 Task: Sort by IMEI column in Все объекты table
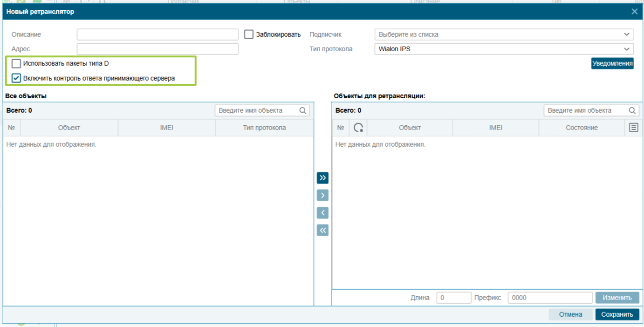167,128
